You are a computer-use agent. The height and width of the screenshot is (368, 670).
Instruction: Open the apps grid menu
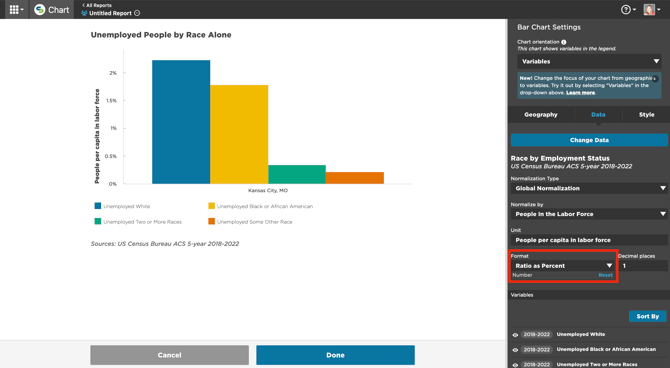coord(16,9)
